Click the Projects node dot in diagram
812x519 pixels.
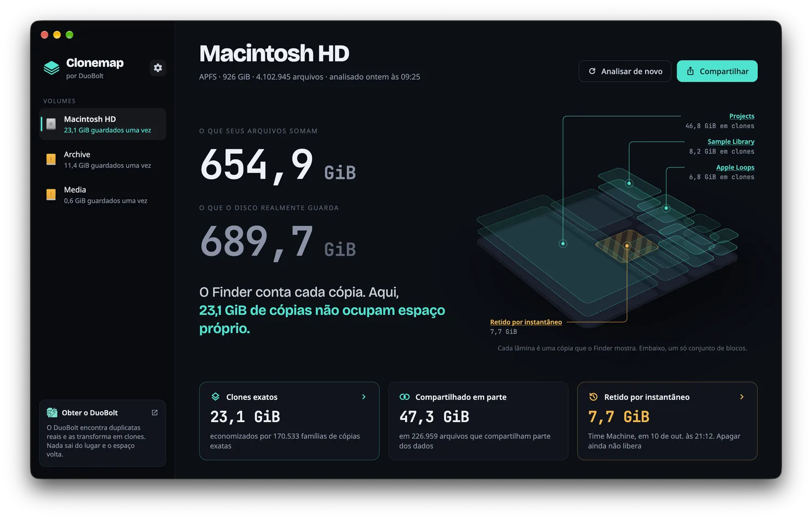(563, 244)
